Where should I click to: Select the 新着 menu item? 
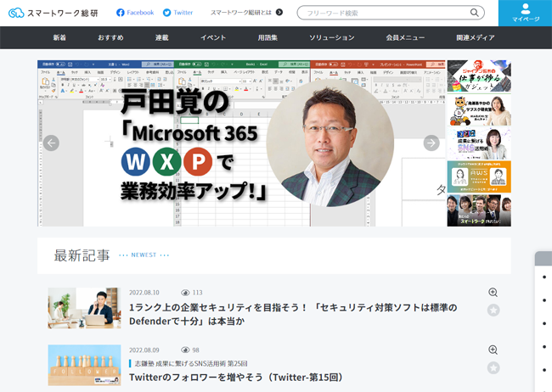point(59,37)
